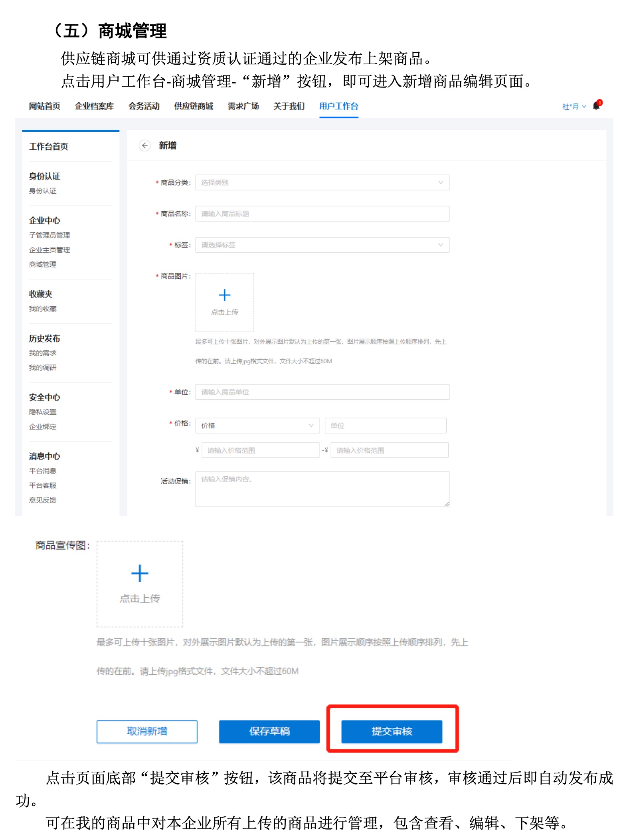Open the notification bell icon
This screenshot has height=840, width=625.
597,105
